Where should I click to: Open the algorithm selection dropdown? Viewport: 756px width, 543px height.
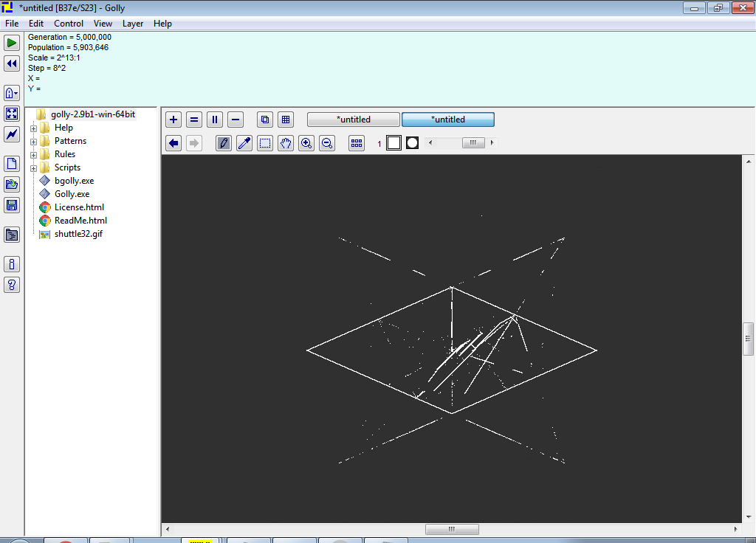(x=12, y=93)
